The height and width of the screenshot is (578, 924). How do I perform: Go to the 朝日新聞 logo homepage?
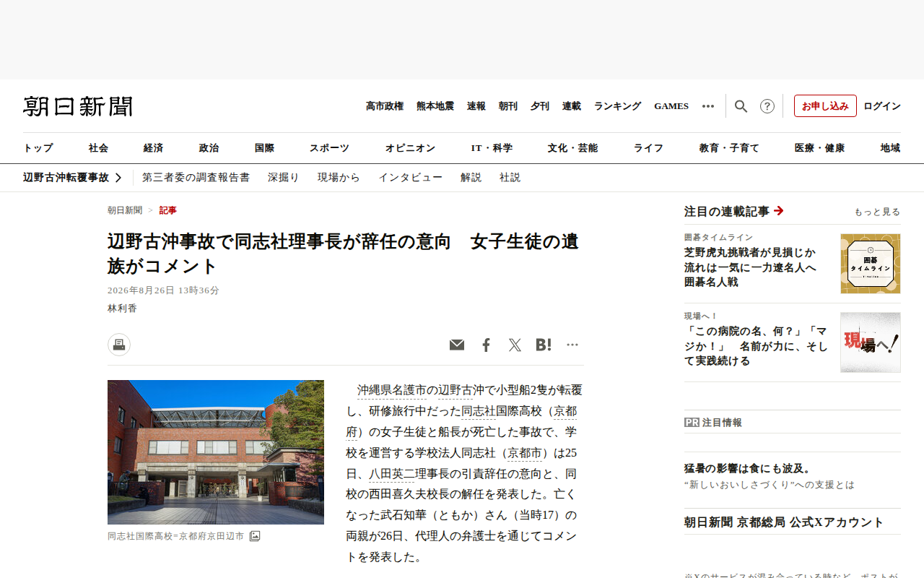pyautogui.click(x=78, y=106)
